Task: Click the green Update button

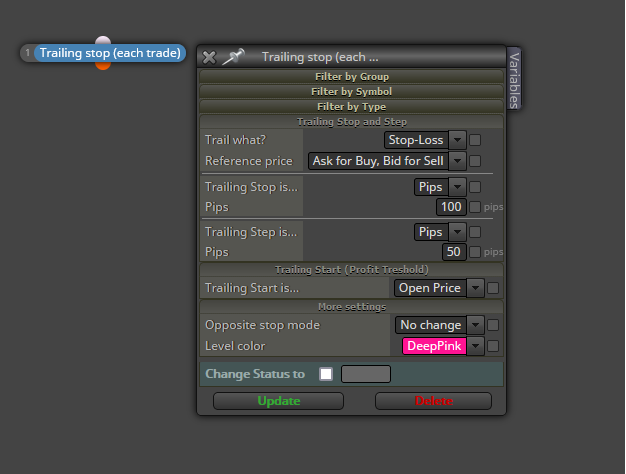Action: point(278,401)
